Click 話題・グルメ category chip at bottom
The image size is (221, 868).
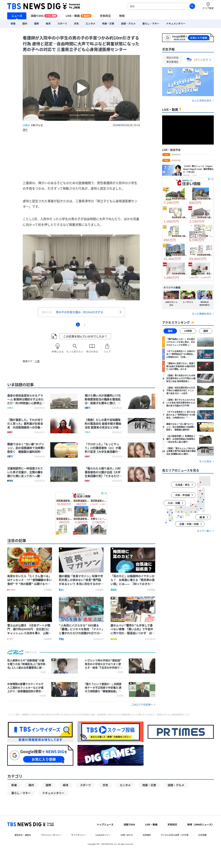pos(176,785)
